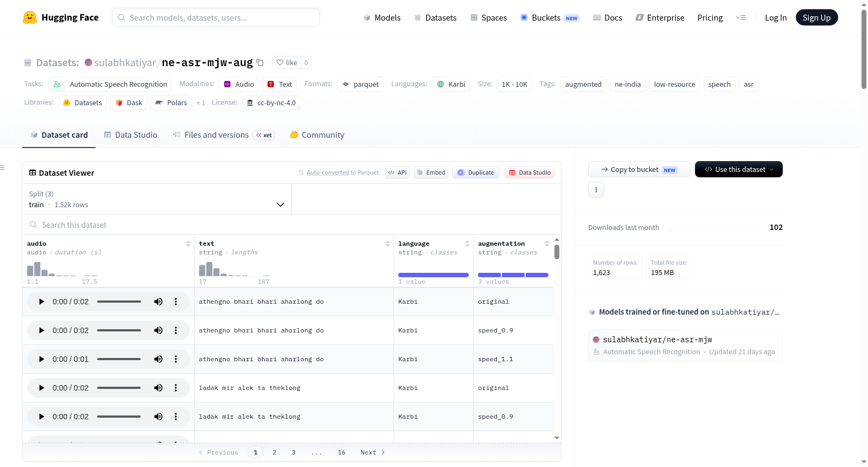Jump to page 16 of the dataset
Screen dimensions: 868x467
pos(341,452)
